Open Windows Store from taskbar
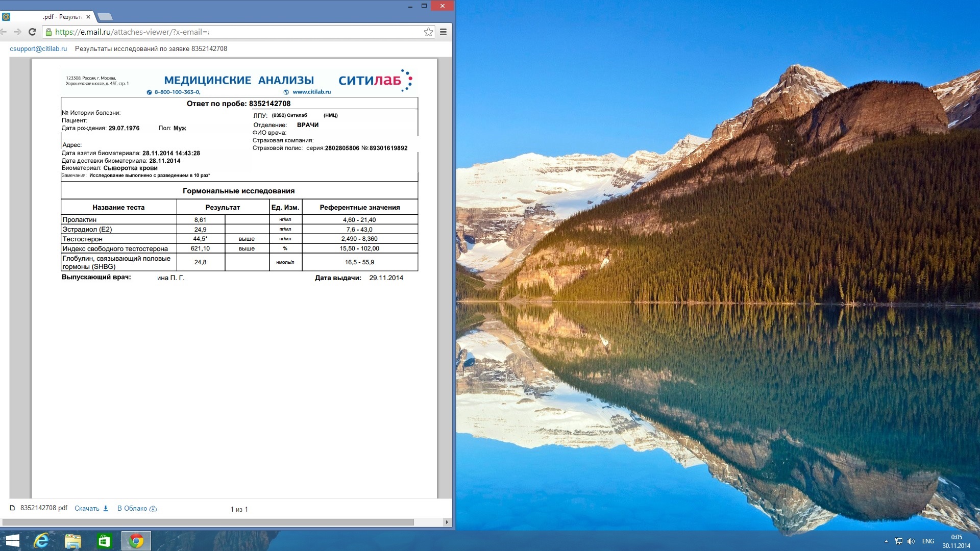Viewport: 980px width, 551px height. (x=104, y=541)
